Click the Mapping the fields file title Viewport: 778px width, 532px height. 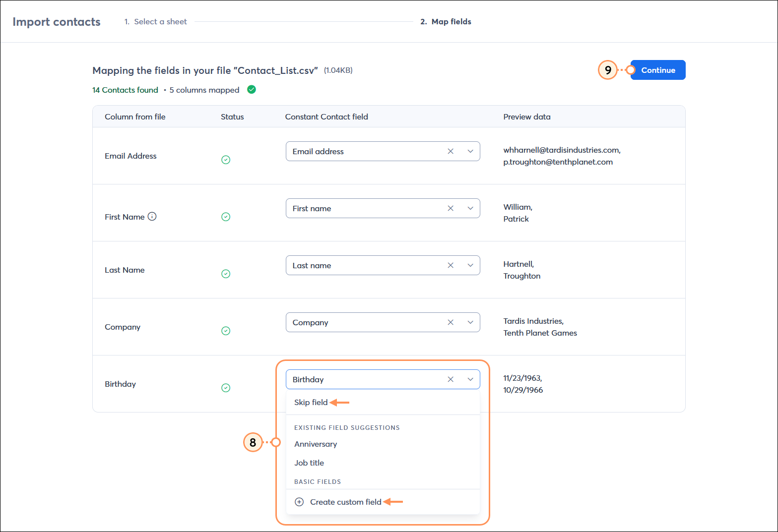click(205, 70)
